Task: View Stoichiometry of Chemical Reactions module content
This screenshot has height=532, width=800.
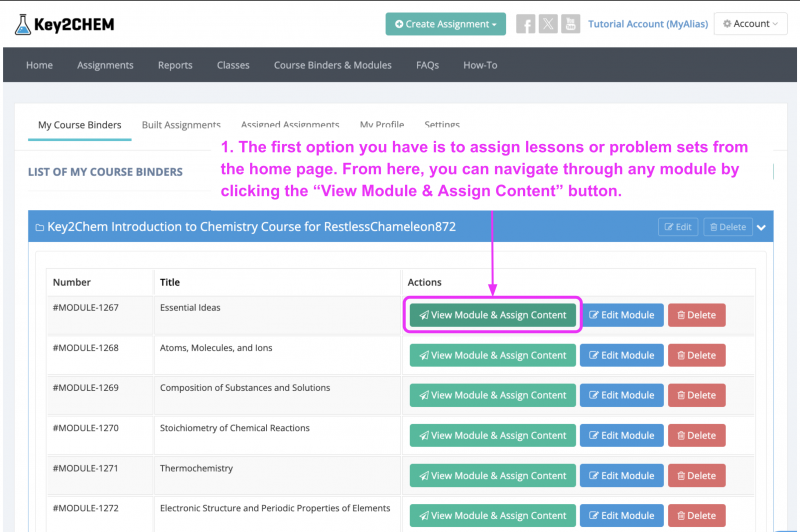Action: tap(493, 435)
